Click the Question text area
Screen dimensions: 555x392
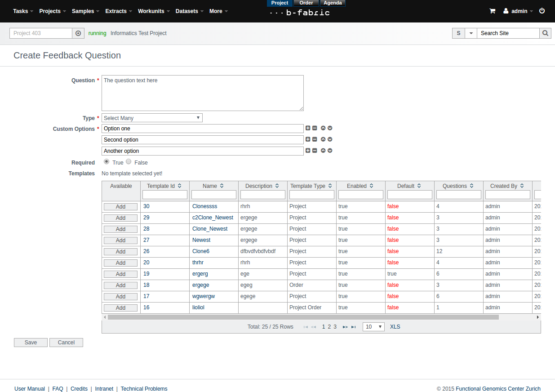point(202,93)
